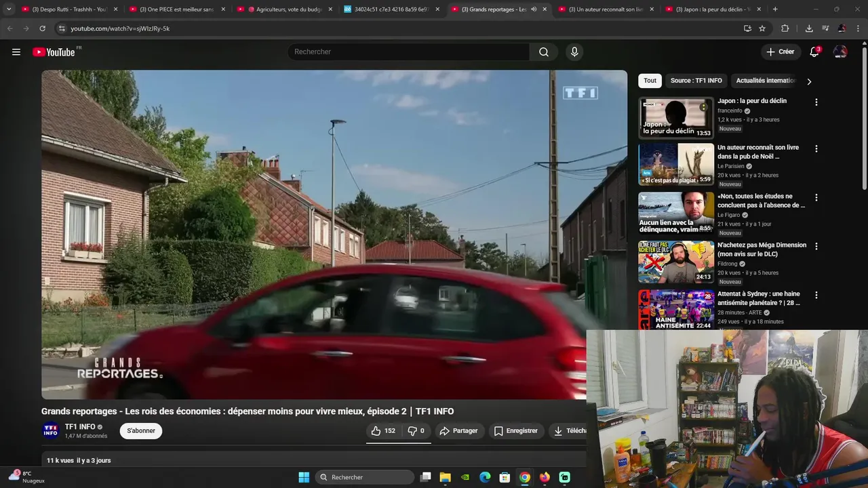View site information icon in address bar
Screen dimensions: 868x488
pyautogui.click(x=62, y=28)
